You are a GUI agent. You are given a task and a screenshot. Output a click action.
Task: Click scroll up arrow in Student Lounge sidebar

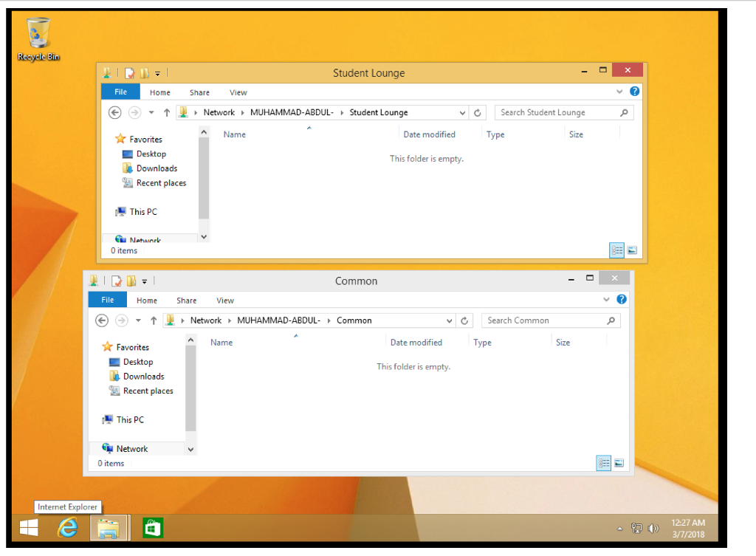tap(204, 132)
